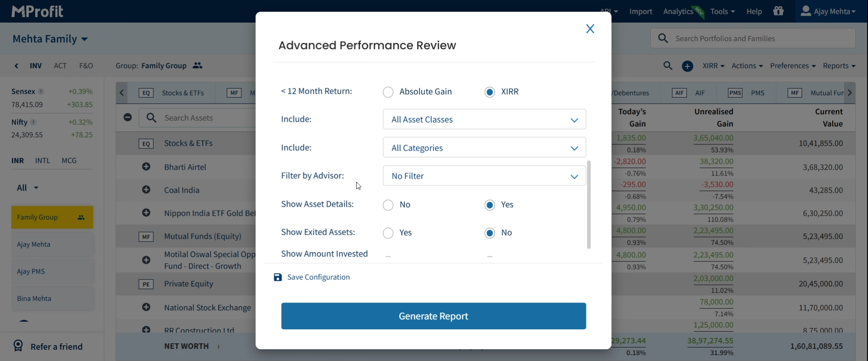
Task: Open the Actions dropdown
Action: click(747, 66)
